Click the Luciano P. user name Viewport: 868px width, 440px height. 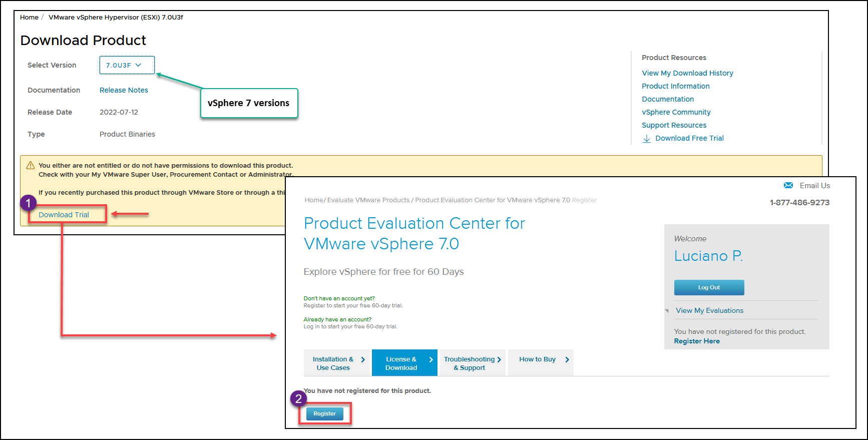708,256
